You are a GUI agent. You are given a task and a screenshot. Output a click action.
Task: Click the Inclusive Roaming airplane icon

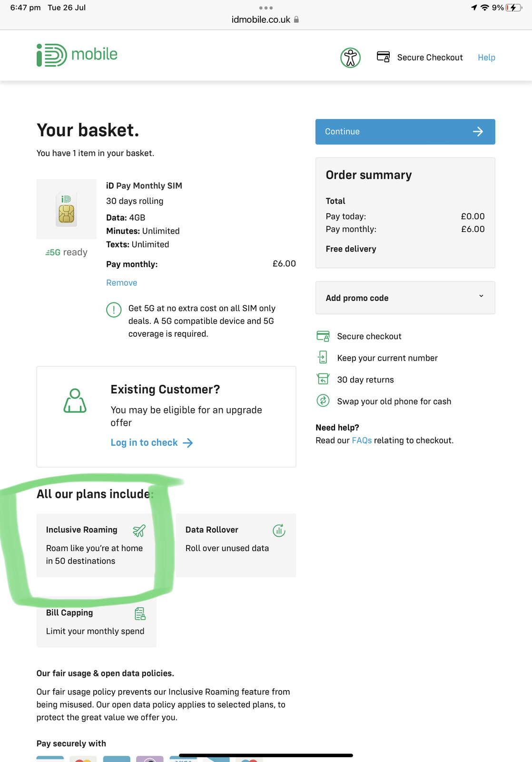pos(139,531)
